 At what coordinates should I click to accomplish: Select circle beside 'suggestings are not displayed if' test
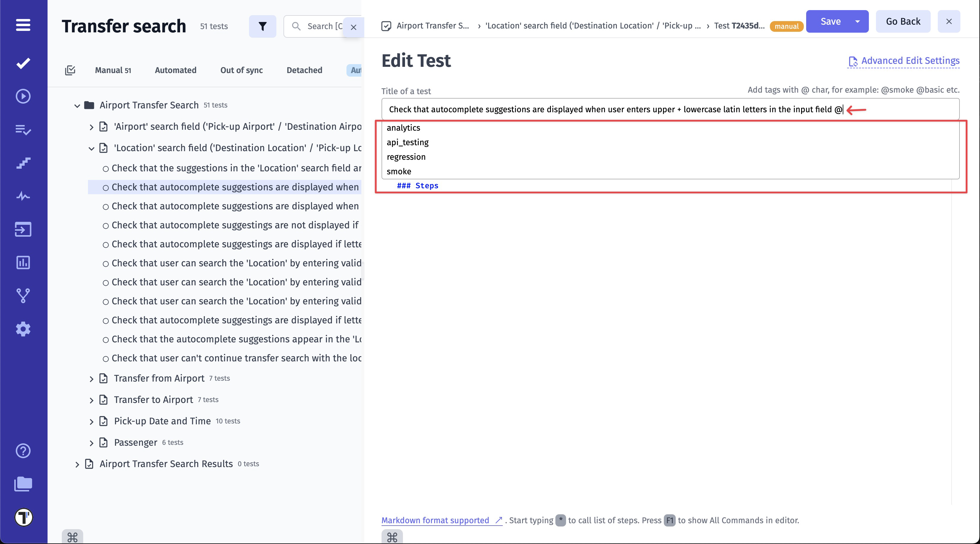[x=106, y=226]
